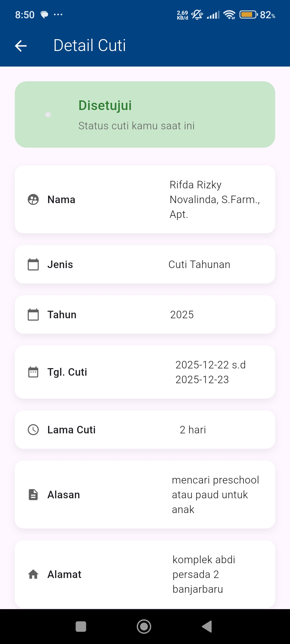Click the calendar icon beside Tahun
290x644 pixels.
tap(33, 314)
